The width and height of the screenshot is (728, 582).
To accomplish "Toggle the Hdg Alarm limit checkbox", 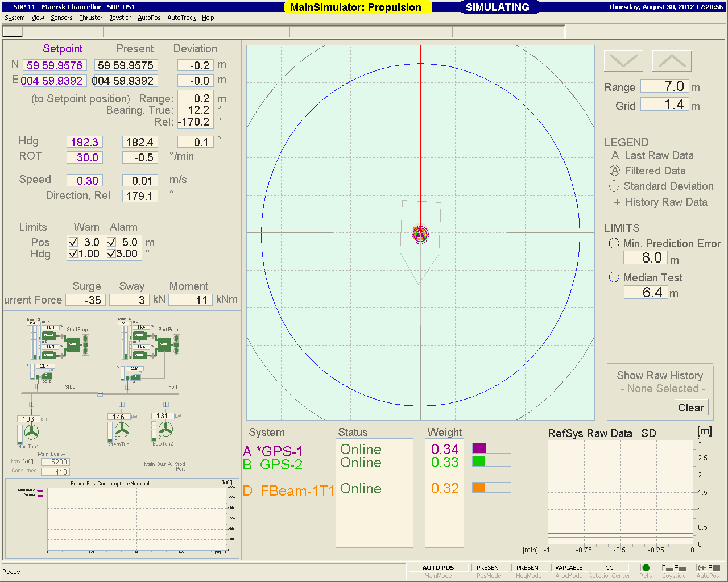I will (x=111, y=254).
